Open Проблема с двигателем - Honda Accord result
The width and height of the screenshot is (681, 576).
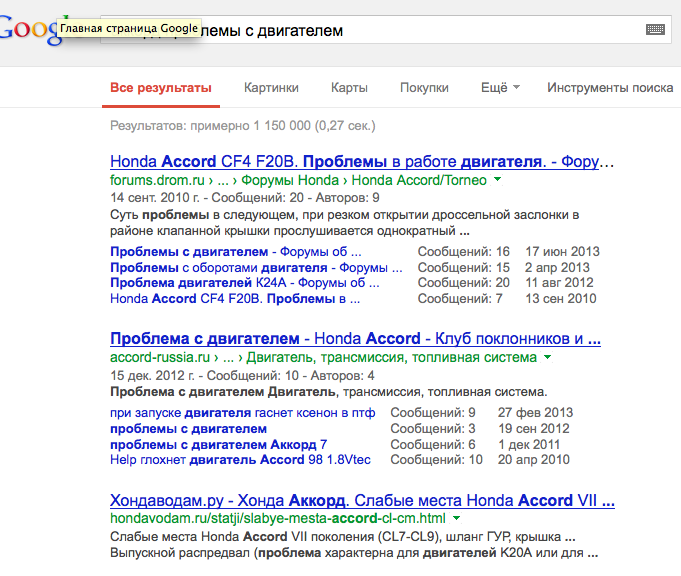point(355,339)
